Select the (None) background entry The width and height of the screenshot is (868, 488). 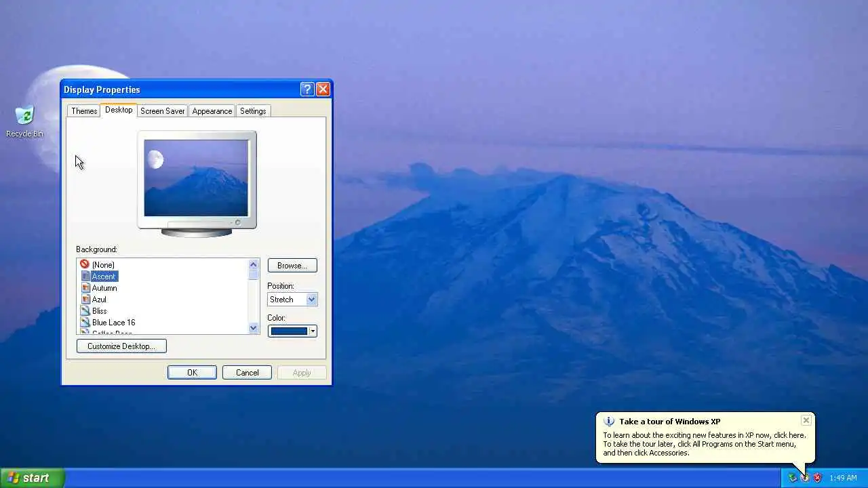pyautogui.click(x=103, y=264)
